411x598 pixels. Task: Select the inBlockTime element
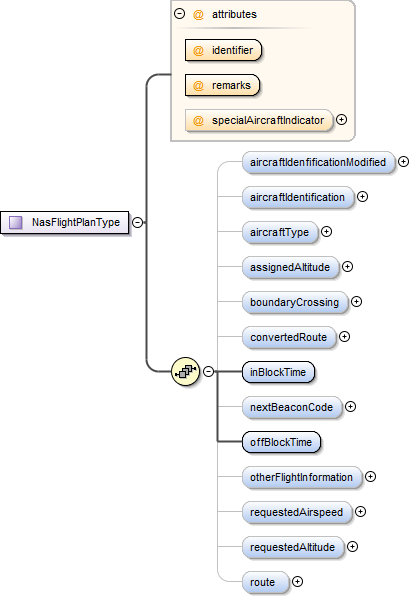tap(278, 372)
